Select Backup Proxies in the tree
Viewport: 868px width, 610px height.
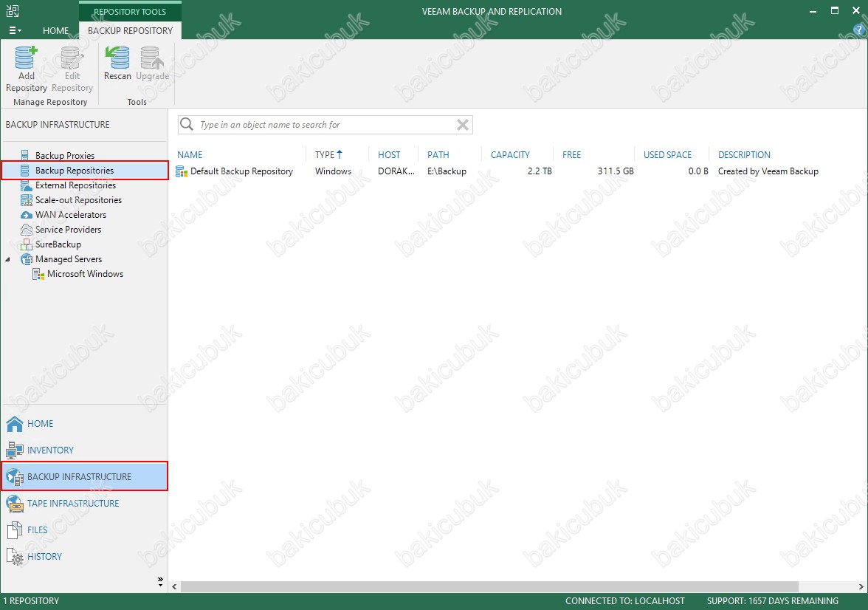65,156
